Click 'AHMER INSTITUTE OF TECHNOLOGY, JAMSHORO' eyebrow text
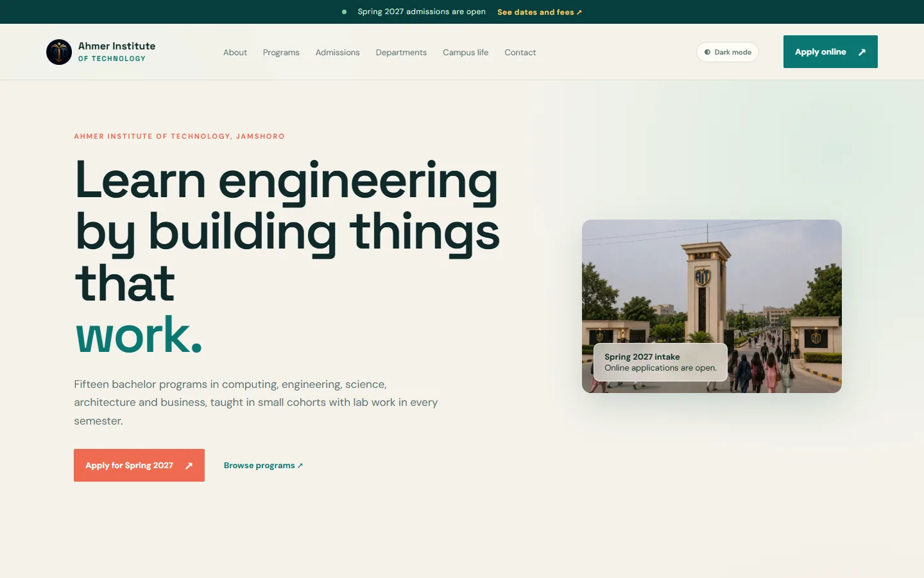Image resolution: width=924 pixels, height=578 pixels. click(179, 136)
